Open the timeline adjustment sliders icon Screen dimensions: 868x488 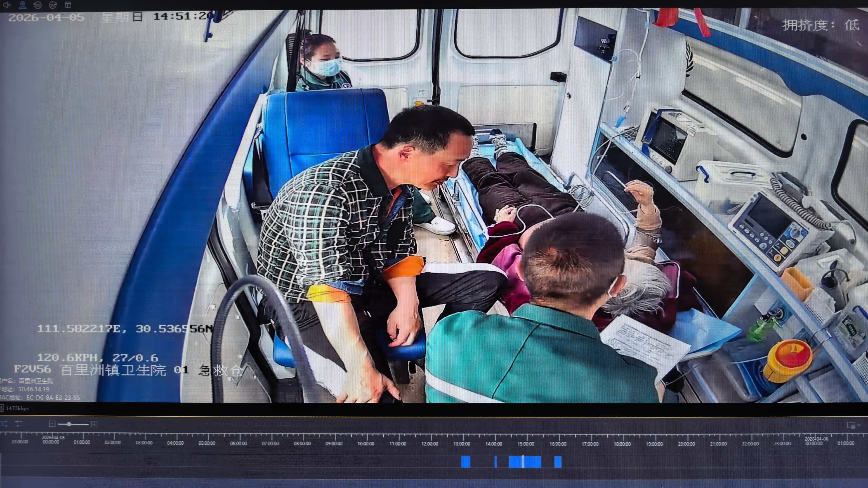[x=19, y=424]
